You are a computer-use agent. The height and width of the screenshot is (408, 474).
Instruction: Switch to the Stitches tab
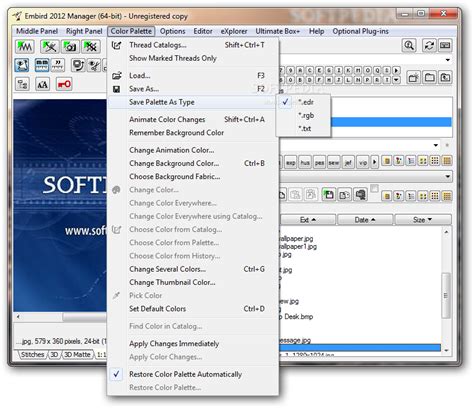pyautogui.click(x=32, y=355)
